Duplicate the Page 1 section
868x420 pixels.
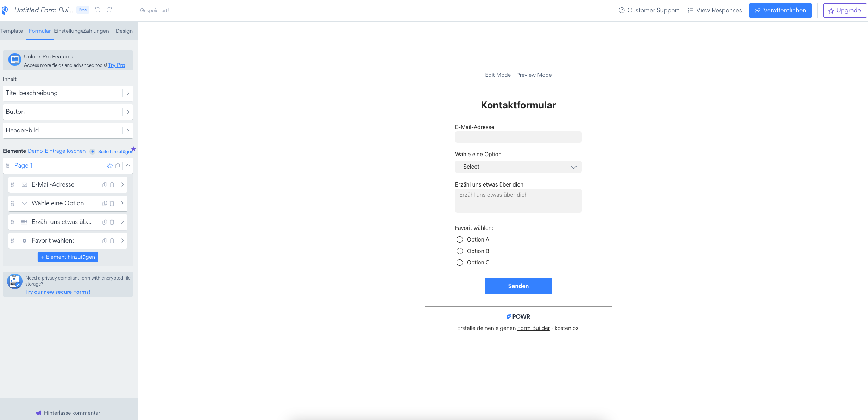[118, 165]
